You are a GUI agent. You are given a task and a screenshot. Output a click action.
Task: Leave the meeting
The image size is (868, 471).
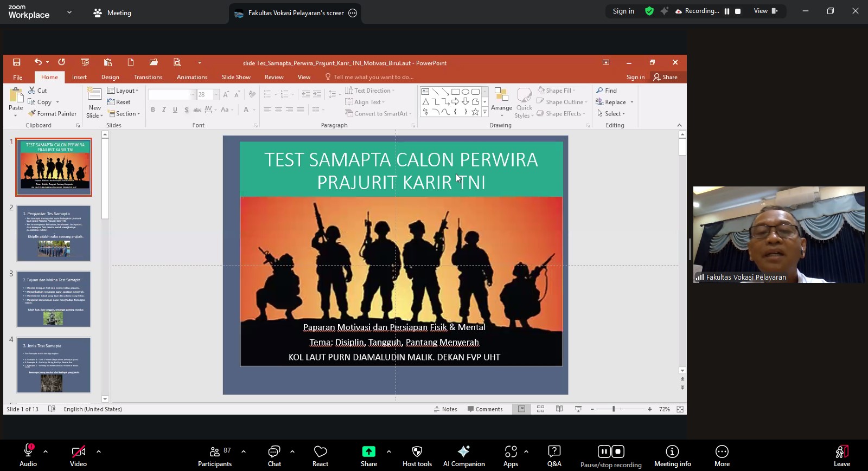click(x=841, y=456)
